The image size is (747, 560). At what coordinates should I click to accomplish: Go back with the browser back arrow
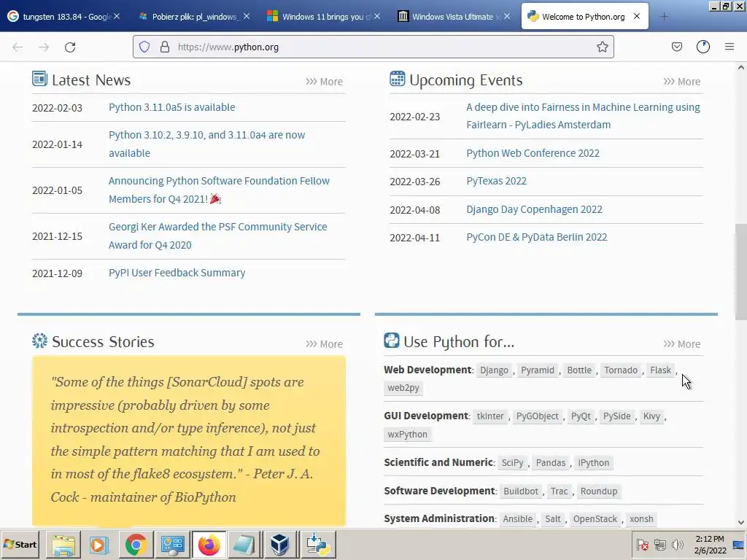pos(18,47)
